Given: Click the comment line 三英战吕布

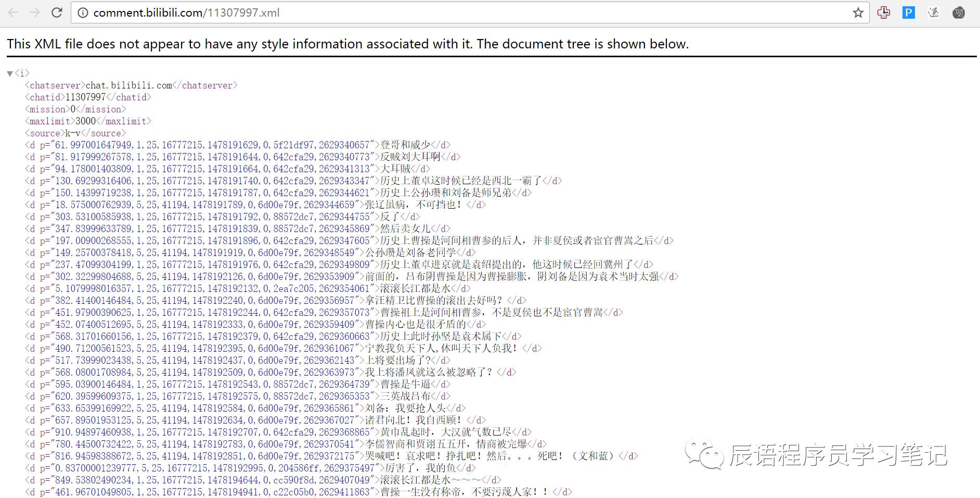Looking at the screenshot, I should click(x=238, y=396).
